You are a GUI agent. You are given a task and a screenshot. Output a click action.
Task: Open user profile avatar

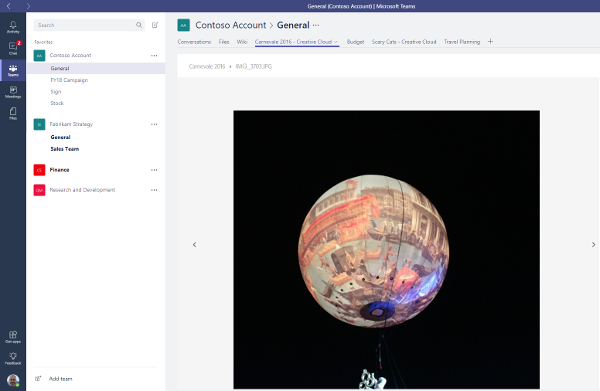[13, 380]
